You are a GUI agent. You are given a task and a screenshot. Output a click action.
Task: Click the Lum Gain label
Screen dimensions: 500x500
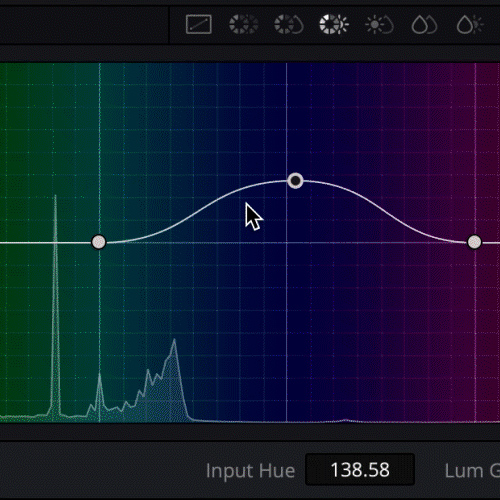(472, 471)
